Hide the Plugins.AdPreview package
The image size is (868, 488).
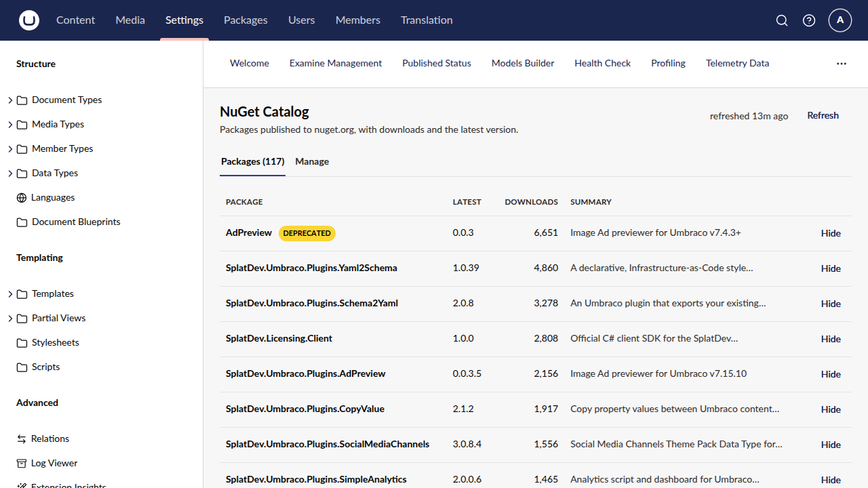pyautogui.click(x=831, y=374)
